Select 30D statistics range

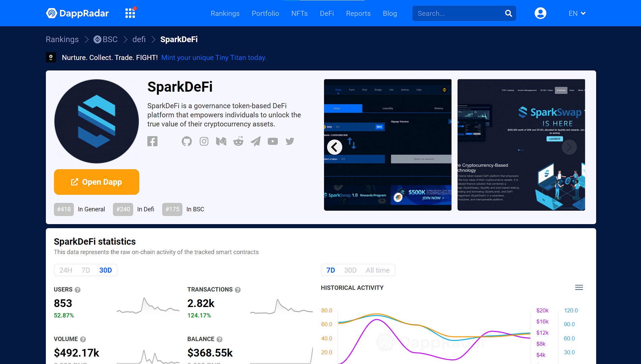pos(106,270)
